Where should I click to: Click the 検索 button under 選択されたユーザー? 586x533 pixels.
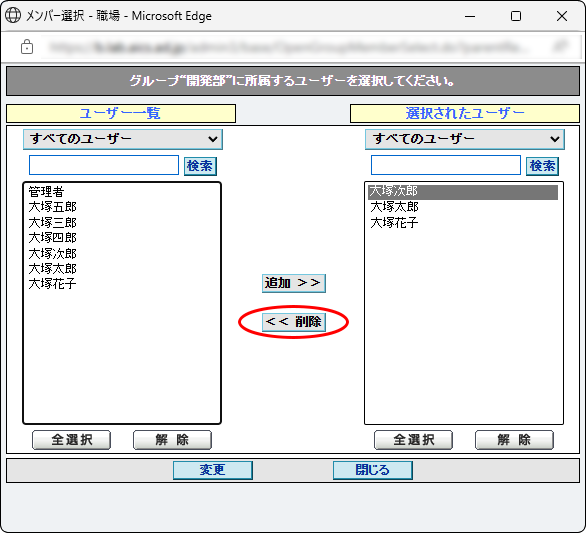tap(542, 166)
